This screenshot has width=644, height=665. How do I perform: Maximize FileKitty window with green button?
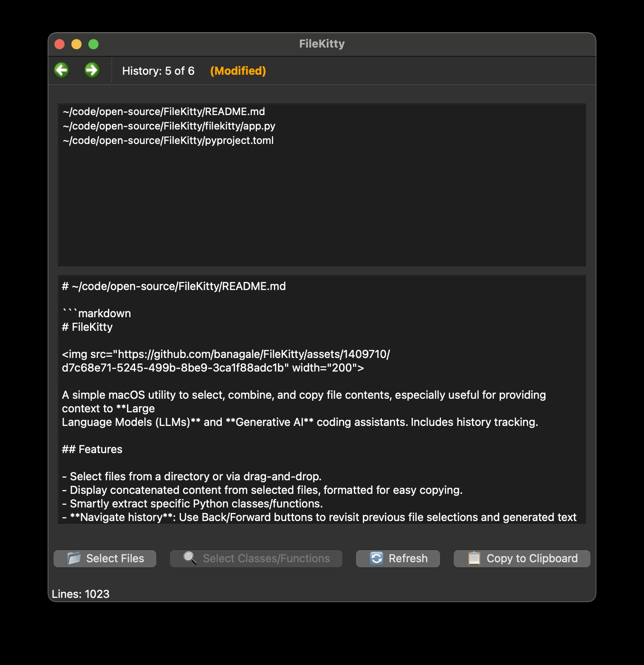click(93, 44)
